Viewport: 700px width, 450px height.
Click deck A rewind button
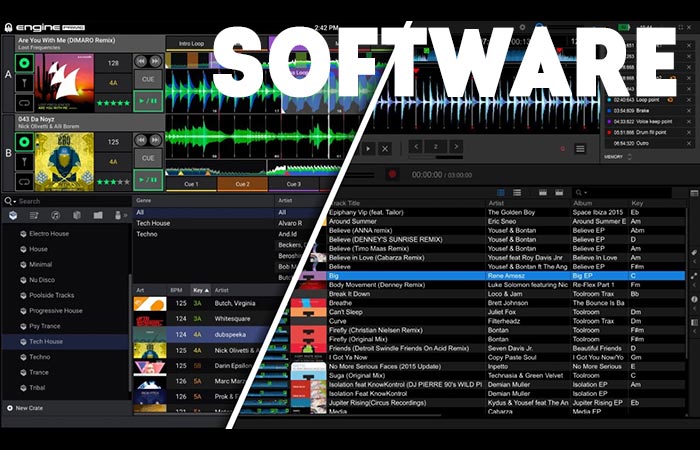point(141,61)
